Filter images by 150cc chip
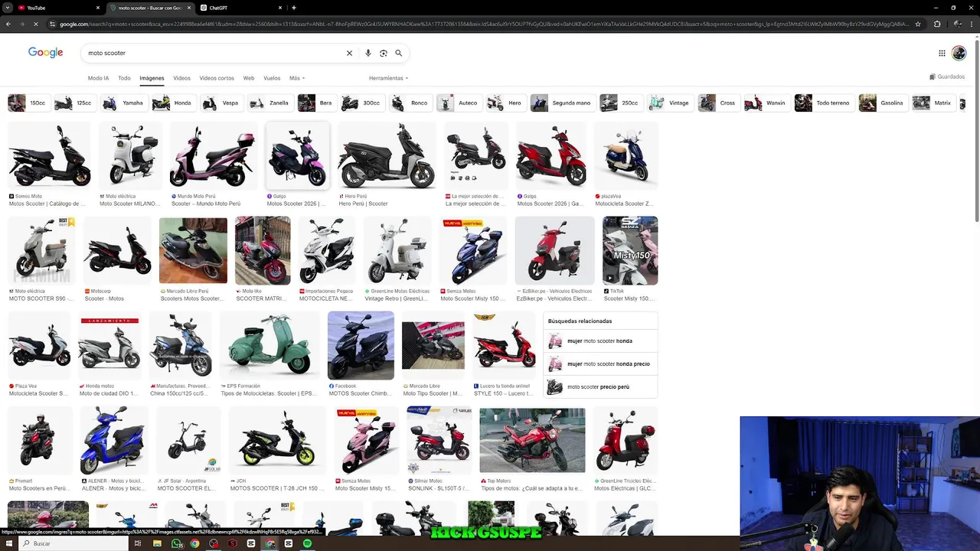This screenshot has height=551, width=980. [x=28, y=103]
